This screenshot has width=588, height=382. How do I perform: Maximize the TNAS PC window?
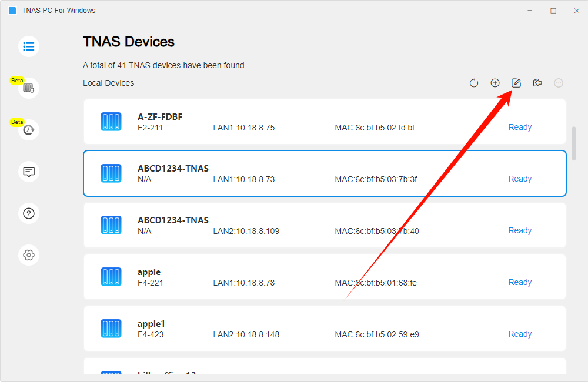pos(553,11)
